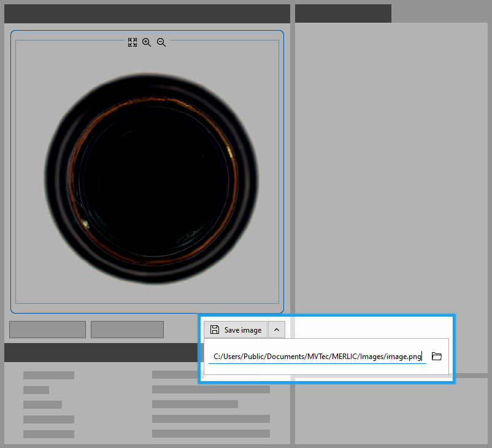This screenshot has height=448, width=492.
Task: Collapse the Save image options chevron
Action: tap(276, 330)
